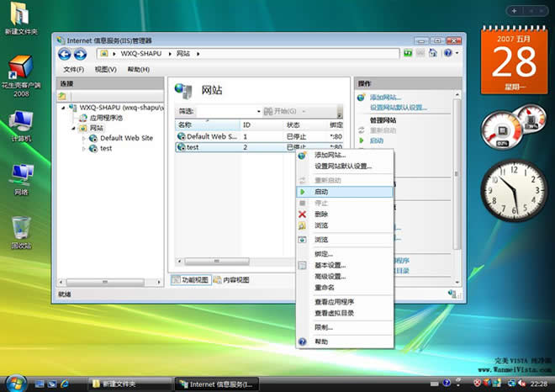Click the Windows Start orb
This screenshot has height=392, width=555.
click(15, 382)
